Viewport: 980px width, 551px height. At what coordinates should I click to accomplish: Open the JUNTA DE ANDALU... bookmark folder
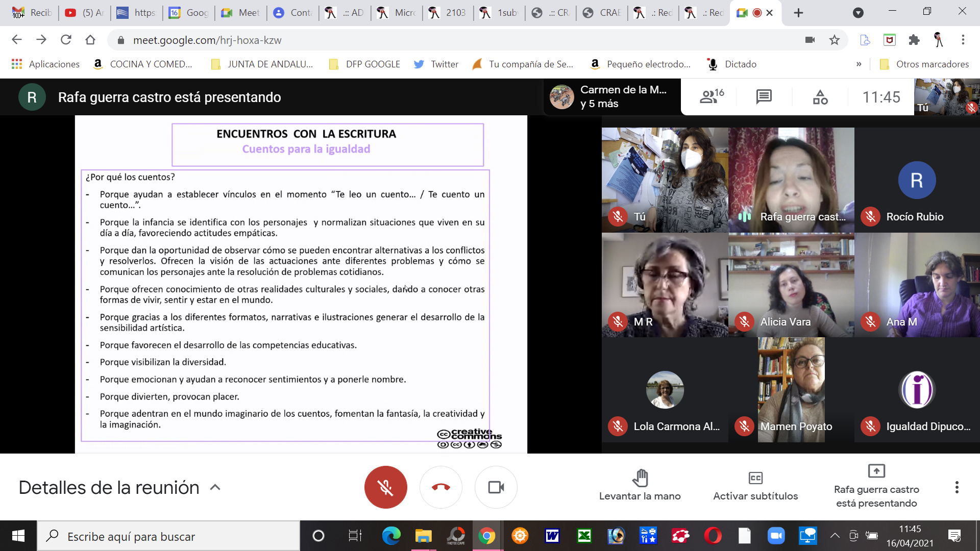[x=262, y=64]
